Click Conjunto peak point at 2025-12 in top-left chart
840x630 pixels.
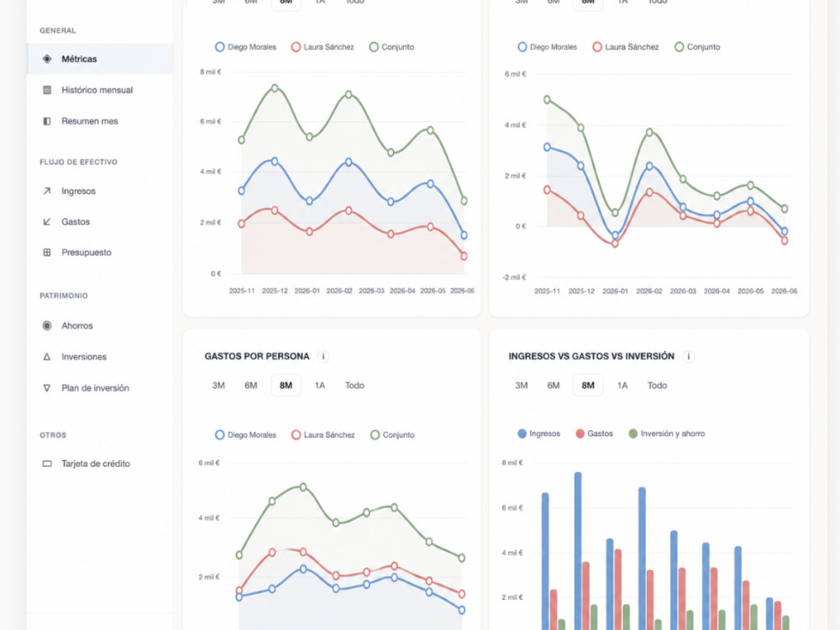(x=275, y=88)
